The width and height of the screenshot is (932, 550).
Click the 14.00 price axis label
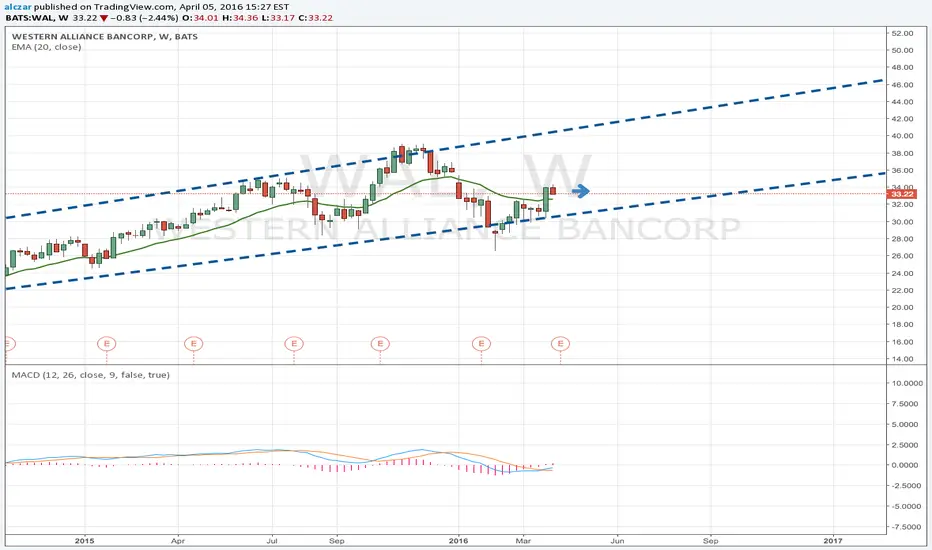(902, 359)
